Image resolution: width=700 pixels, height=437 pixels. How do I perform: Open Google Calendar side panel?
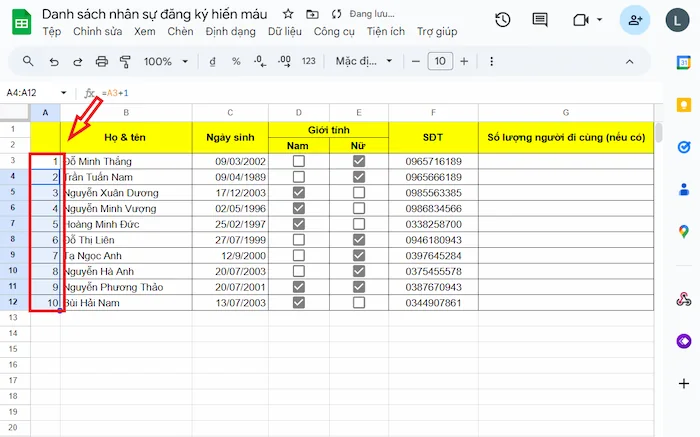point(683,62)
